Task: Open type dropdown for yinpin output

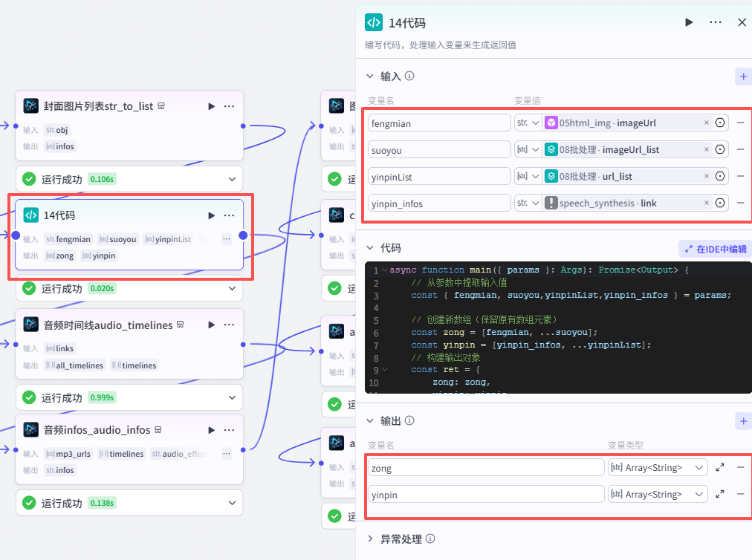Action: point(658,495)
